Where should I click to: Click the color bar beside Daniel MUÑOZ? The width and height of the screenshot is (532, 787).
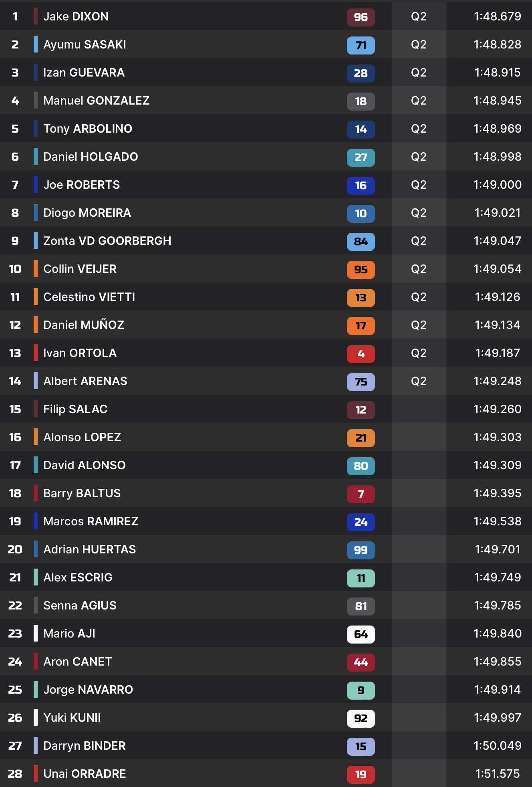pos(36,325)
